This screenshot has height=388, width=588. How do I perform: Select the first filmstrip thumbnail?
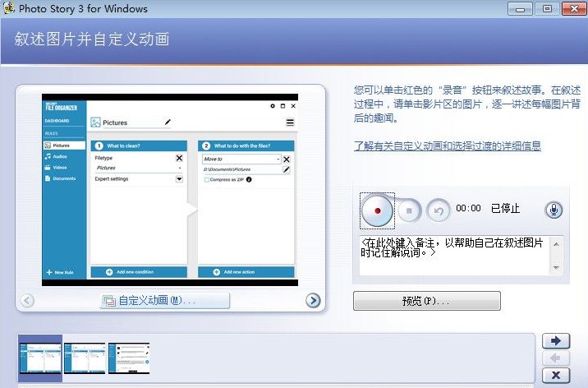40,358
